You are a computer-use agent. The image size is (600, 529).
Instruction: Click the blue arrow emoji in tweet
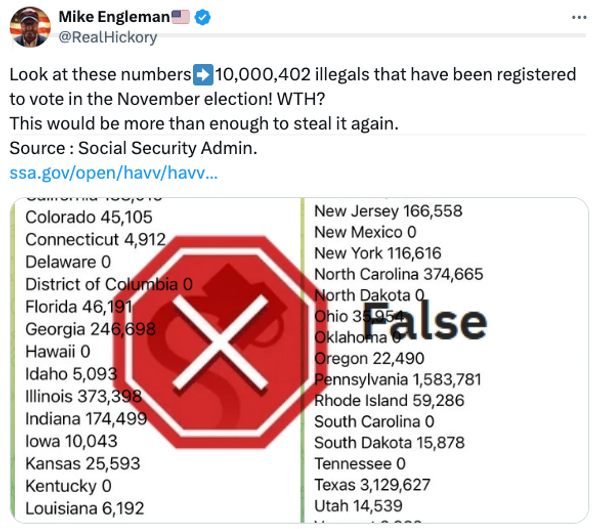coord(203,75)
